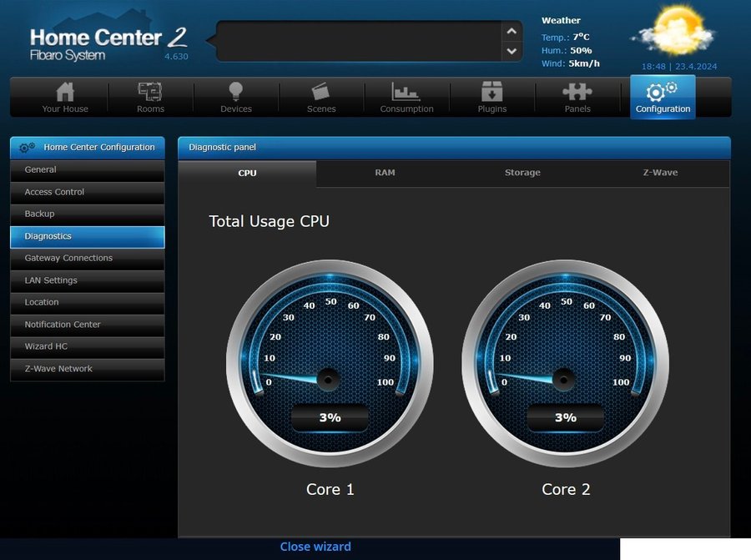The width and height of the screenshot is (751, 560).
Task: Open LAN Settings in sidebar
Action: click(x=88, y=280)
